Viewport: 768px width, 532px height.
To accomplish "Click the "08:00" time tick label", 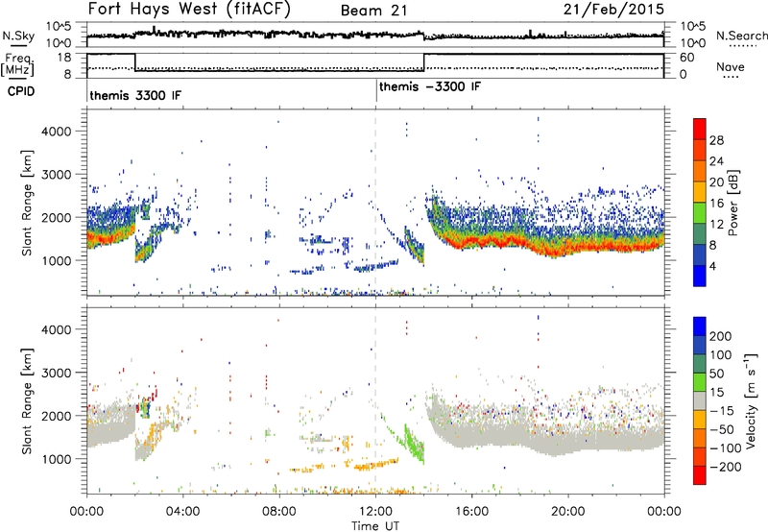I will tap(279, 512).
